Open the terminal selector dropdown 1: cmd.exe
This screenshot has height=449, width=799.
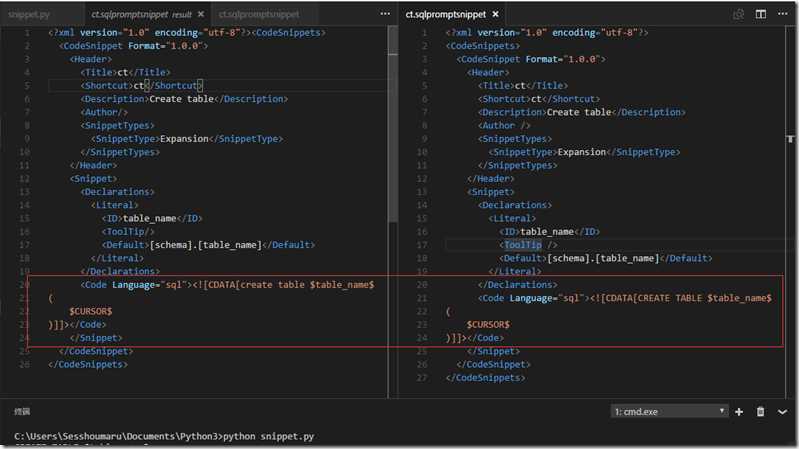coord(669,411)
